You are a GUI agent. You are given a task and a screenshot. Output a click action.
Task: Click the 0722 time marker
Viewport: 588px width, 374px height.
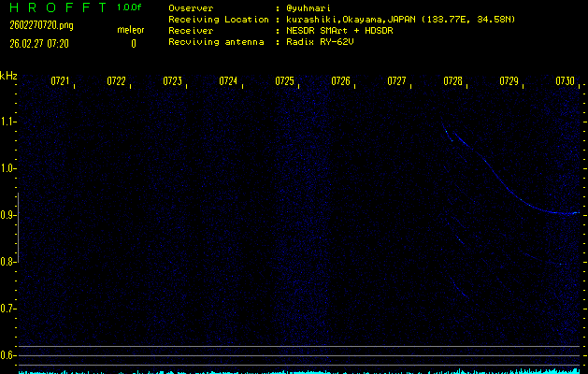pos(116,81)
